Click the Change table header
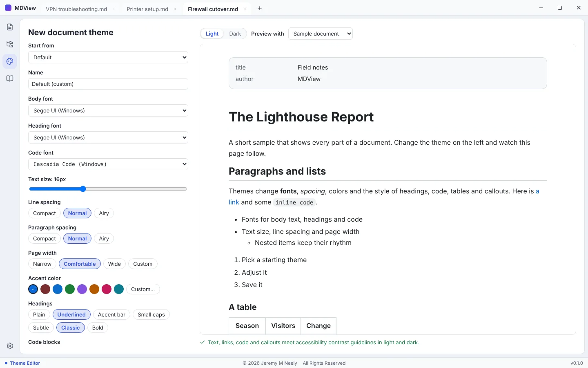Screen dimensions: 588x368 [318, 326]
